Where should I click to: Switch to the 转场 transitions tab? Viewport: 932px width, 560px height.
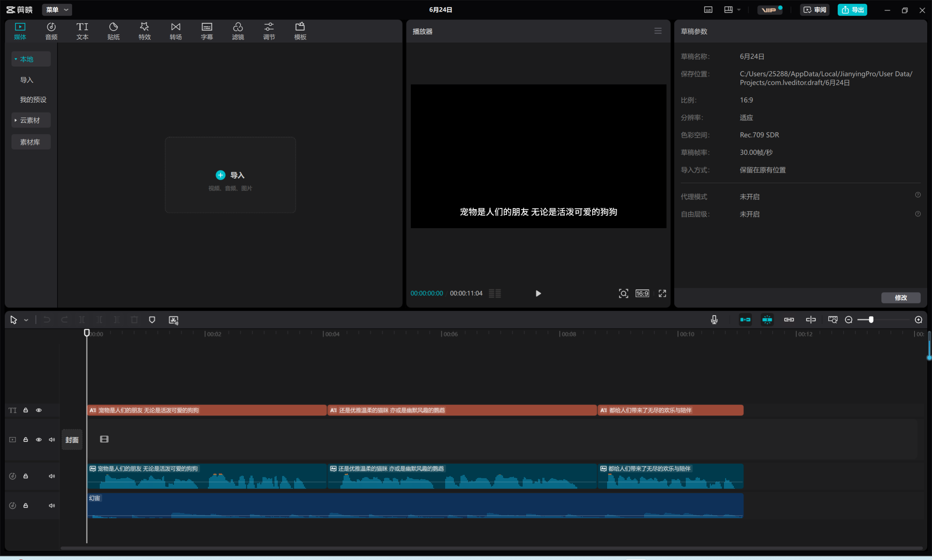tap(176, 31)
